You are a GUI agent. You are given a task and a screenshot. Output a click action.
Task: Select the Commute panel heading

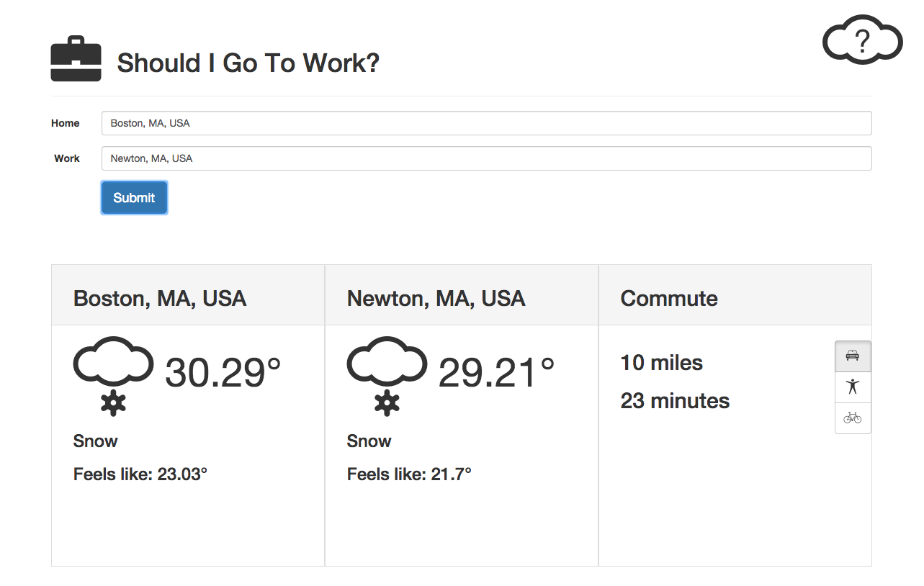(669, 299)
